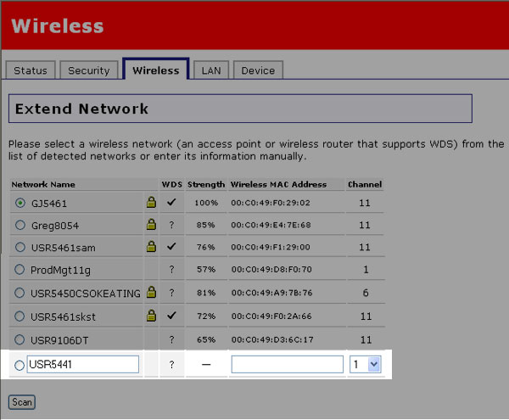This screenshot has width=509, height=420.
Task: Click the WDS checkmark for USR5461skst
Action: tap(171, 315)
